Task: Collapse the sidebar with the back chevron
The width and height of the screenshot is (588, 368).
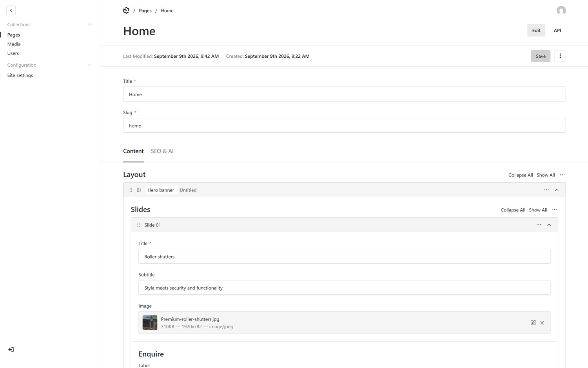Action: pos(11,10)
